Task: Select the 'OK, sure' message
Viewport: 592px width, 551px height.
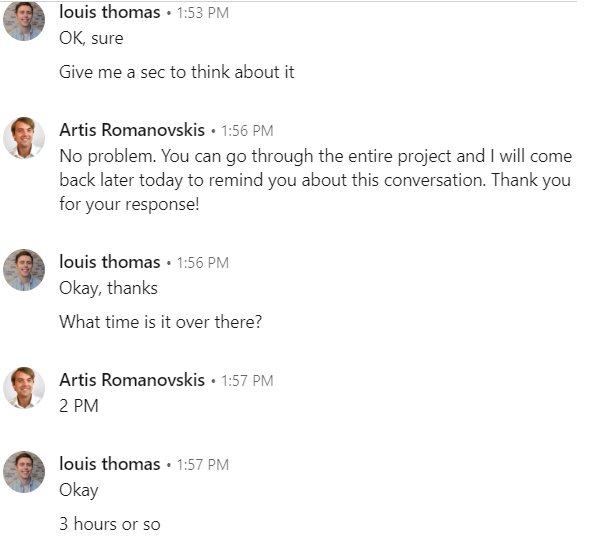Action: click(91, 38)
